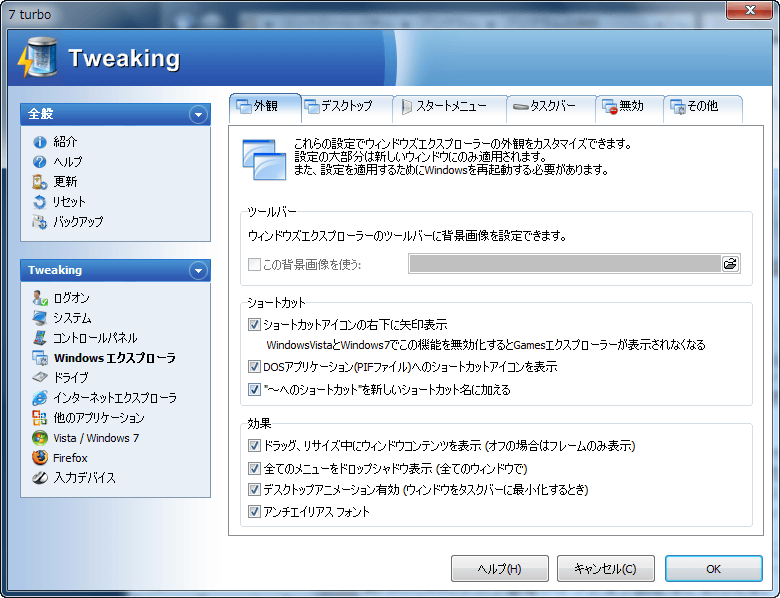
Task: Open バックアップ link in 全般 panel
Action: [x=78, y=222]
